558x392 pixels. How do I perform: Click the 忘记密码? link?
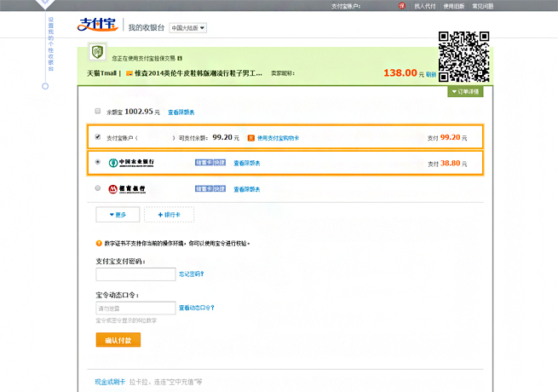[x=192, y=274]
